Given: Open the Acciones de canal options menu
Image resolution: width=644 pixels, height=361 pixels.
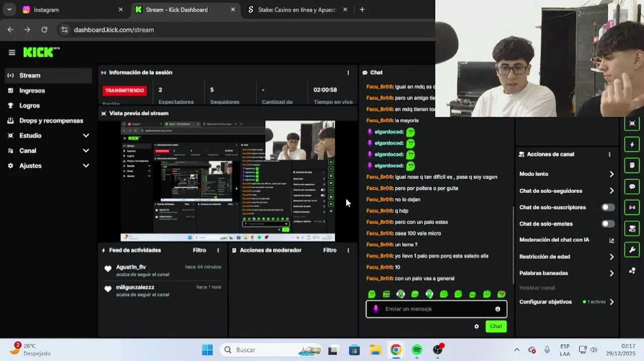Looking at the screenshot, I should pos(609,154).
